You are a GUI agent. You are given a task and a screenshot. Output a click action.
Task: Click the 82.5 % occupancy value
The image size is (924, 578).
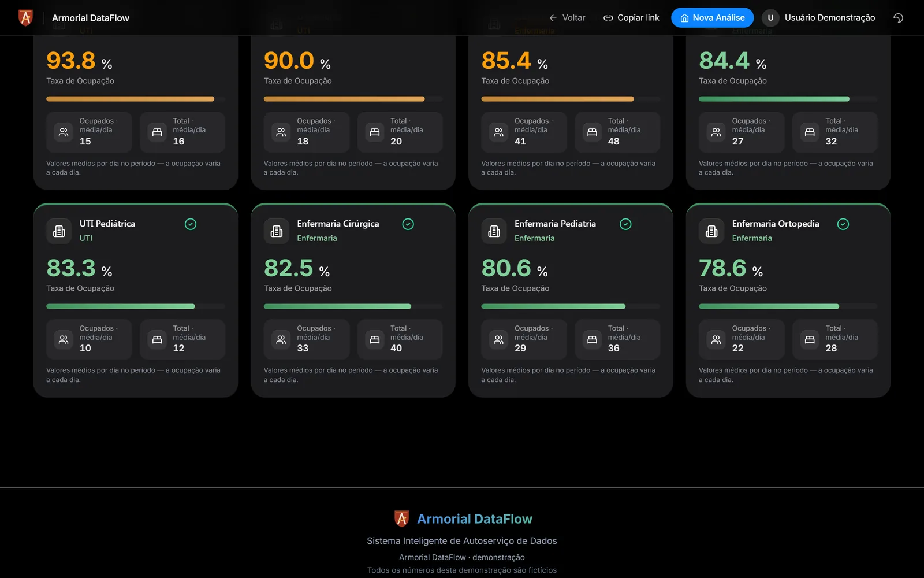point(297,268)
